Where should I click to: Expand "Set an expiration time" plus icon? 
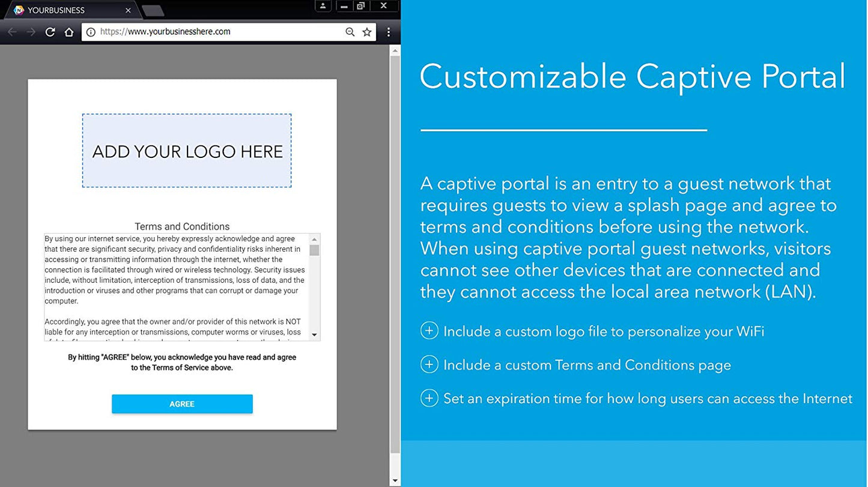pyautogui.click(x=429, y=398)
